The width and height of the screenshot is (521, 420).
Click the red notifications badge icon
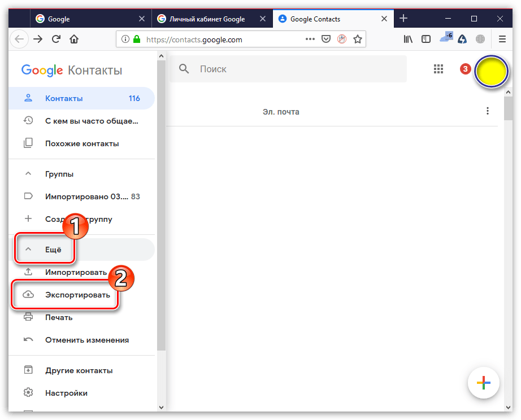point(465,69)
